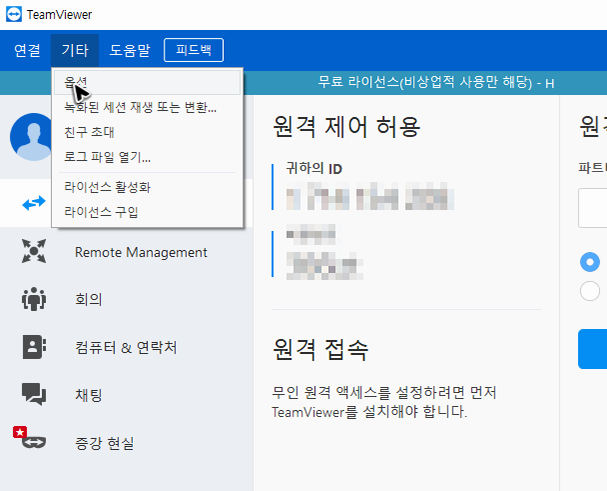The height and width of the screenshot is (491, 607).
Task: Click the 귀하의 ID label
Action: click(x=314, y=168)
